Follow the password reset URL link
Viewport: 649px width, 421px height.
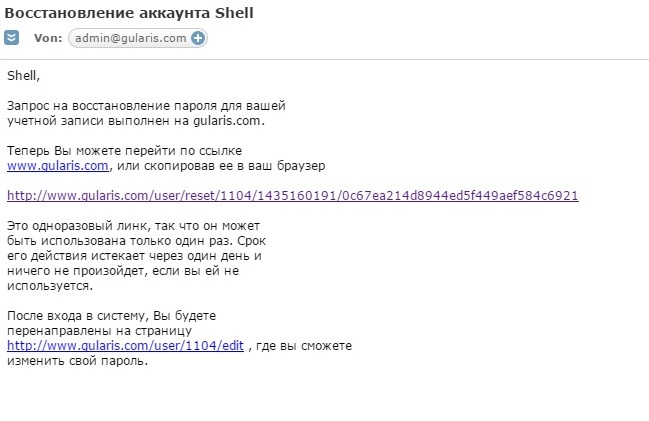click(x=292, y=195)
